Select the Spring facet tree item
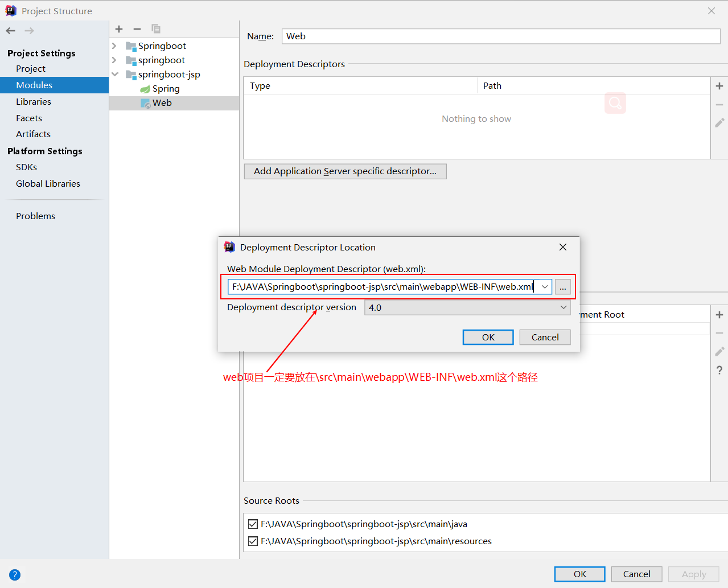 click(x=166, y=89)
